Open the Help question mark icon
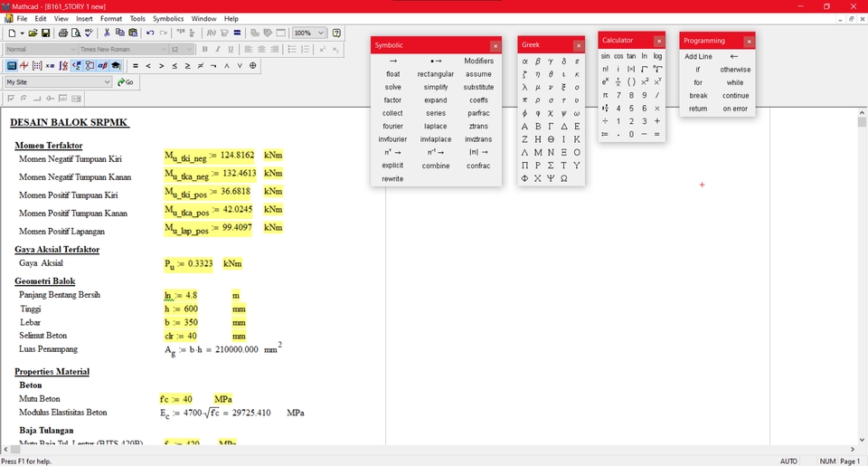The width and height of the screenshot is (868, 466). 336,33
